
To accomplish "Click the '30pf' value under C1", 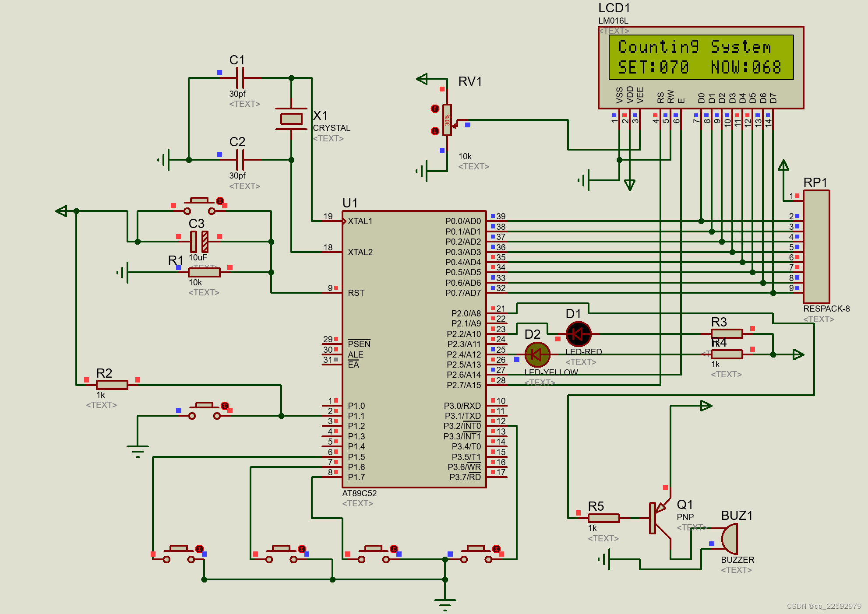I will (x=237, y=94).
